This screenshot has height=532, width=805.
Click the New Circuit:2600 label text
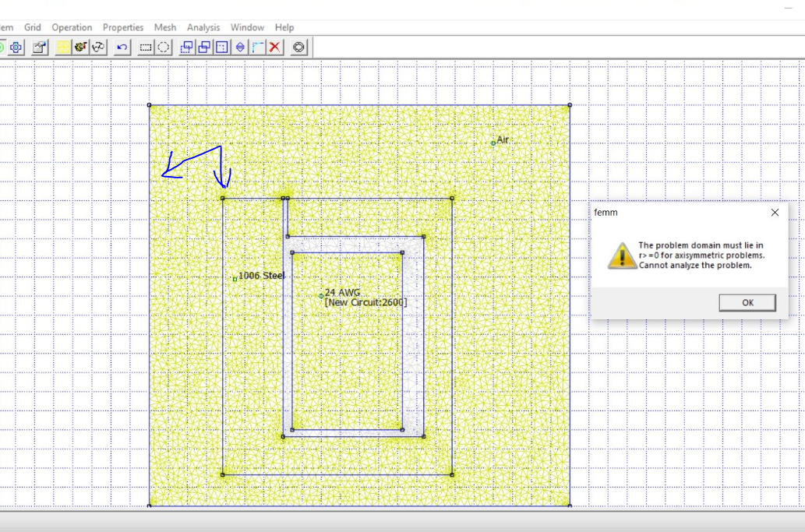(x=366, y=303)
